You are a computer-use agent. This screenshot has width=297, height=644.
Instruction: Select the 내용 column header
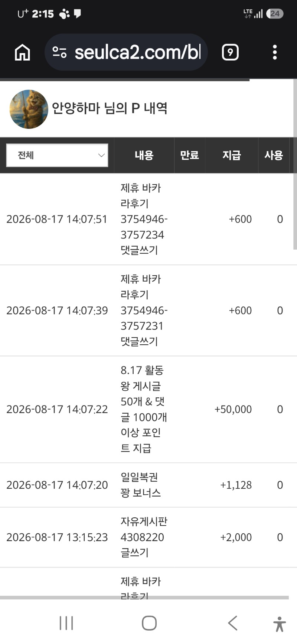[144, 155]
